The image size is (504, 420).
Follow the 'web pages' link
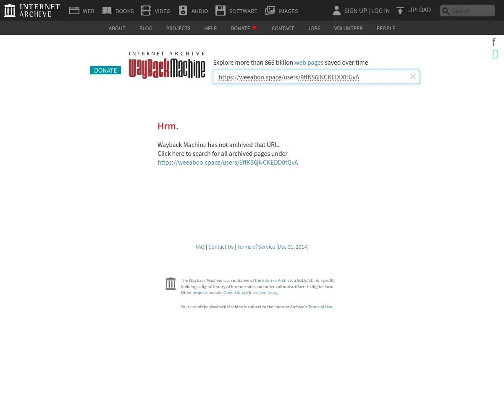pos(309,63)
